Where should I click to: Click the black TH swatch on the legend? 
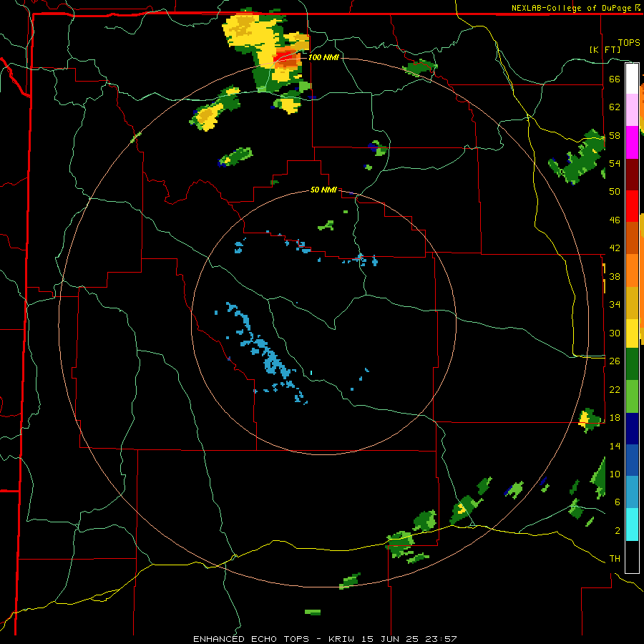[x=632, y=557]
